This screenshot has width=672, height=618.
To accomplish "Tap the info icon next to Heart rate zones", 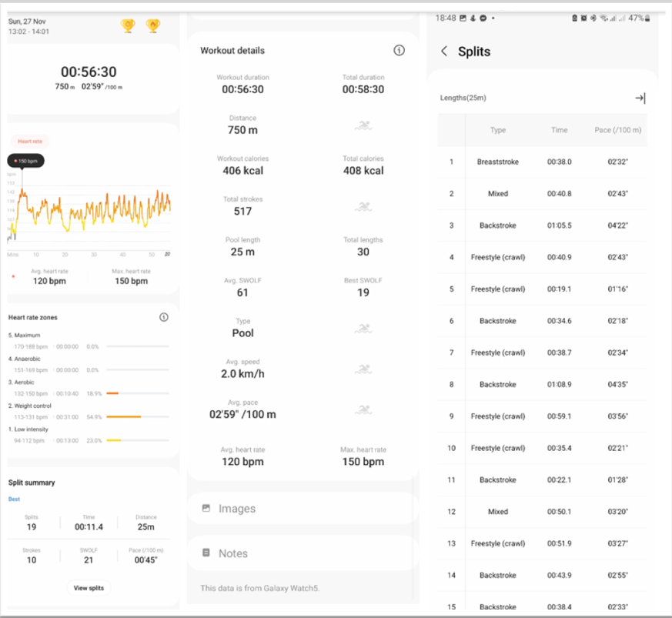I will tap(163, 317).
